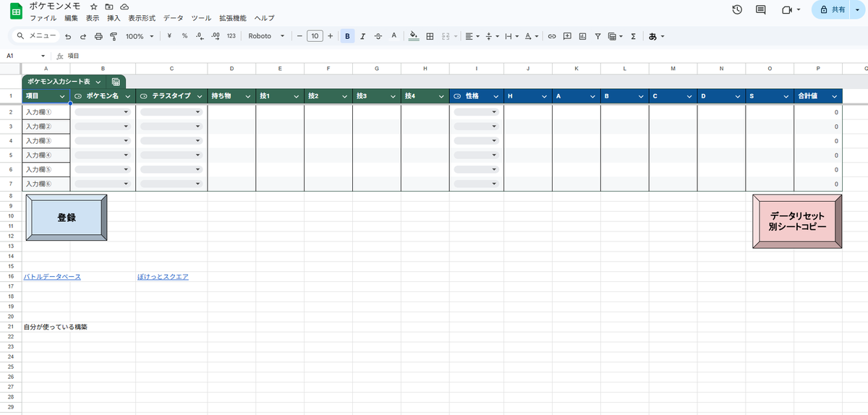This screenshot has height=415, width=868.
Task: Click the redo arrow icon
Action: tap(83, 35)
